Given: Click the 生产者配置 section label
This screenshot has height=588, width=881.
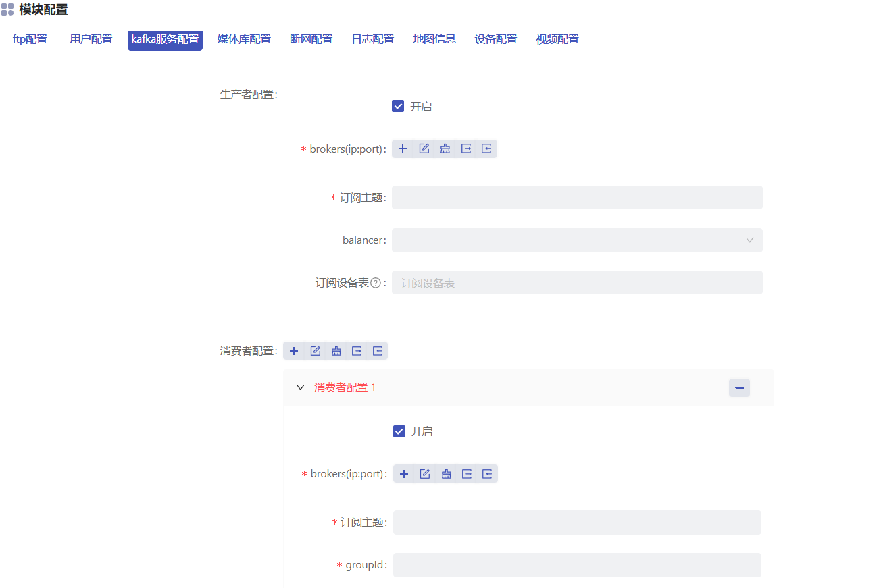Looking at the screenshot, I should pos(249,95).
